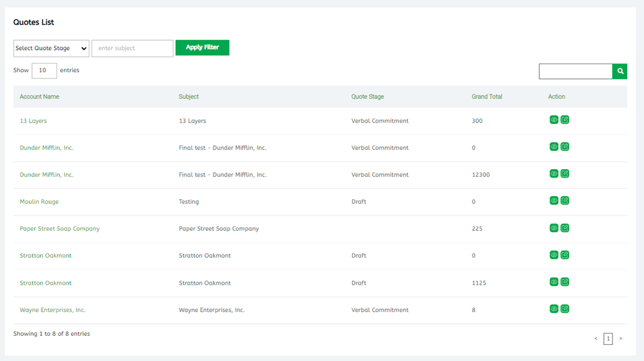Image resolution: width=644 pixels, height=361 pixels.
Task: Open the Paper Street Soap Company account link
Action: (60, 229)
